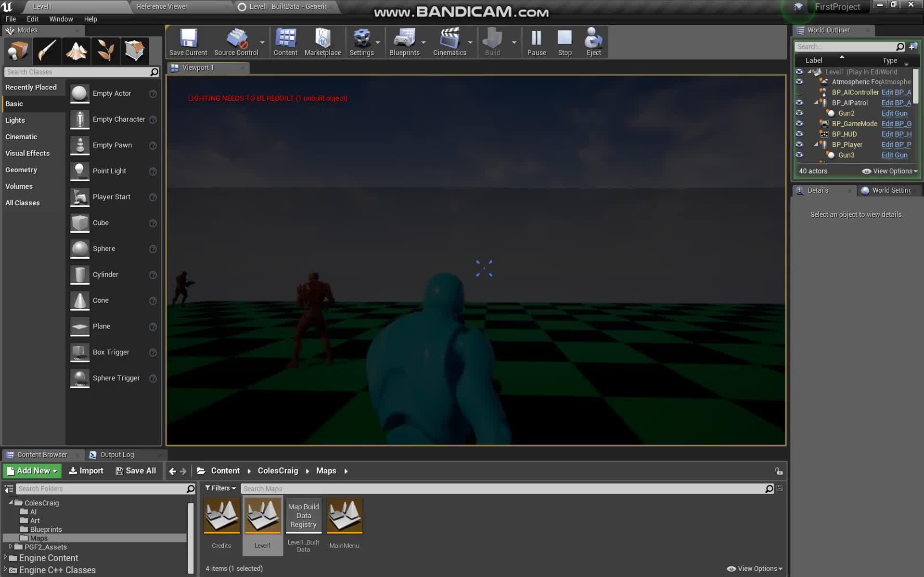The height and width of the screenshot is (577, 924).
Task: Open the Window menu
Action: (x=61, y=19)
